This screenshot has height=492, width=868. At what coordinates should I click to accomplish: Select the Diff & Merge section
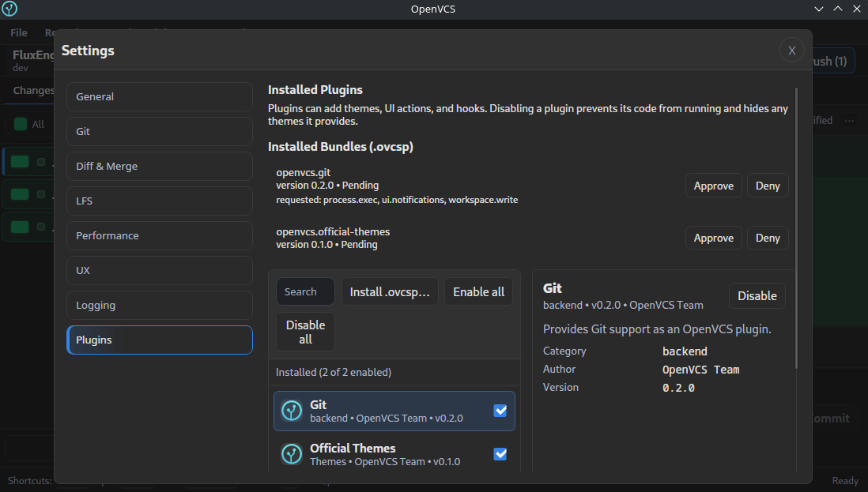(x=159, y=166)
